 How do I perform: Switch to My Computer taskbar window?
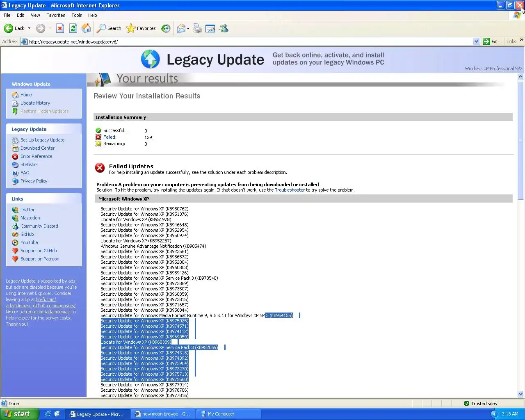click(228, 414)
